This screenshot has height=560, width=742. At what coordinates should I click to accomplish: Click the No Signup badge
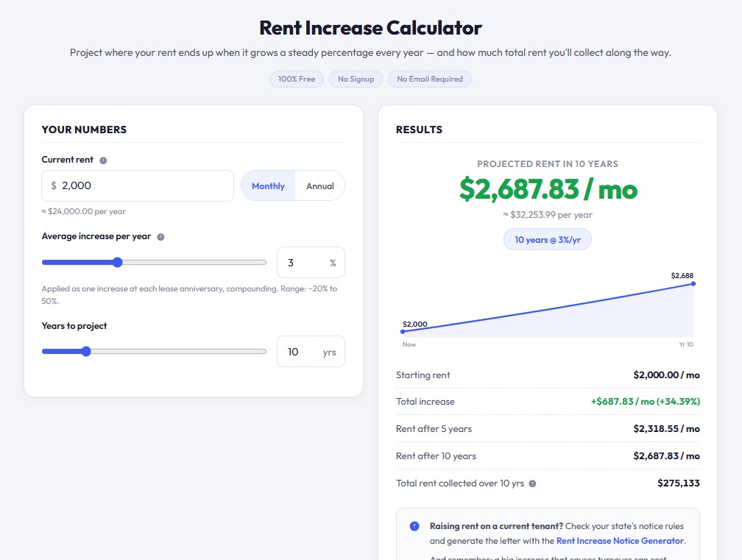356,79
